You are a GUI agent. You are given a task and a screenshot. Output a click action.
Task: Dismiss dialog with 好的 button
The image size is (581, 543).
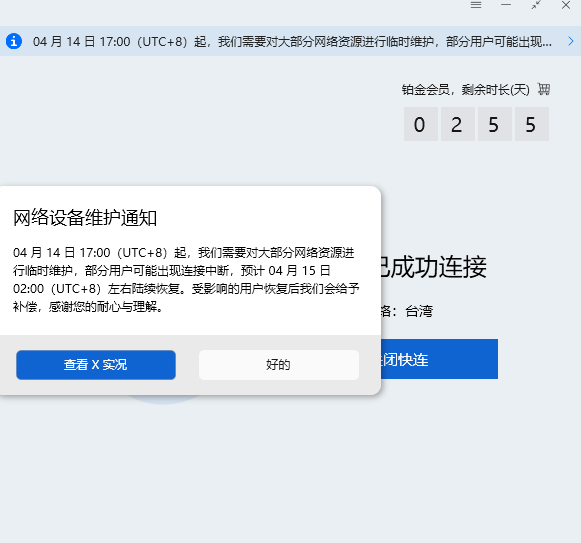click(279, 365)
